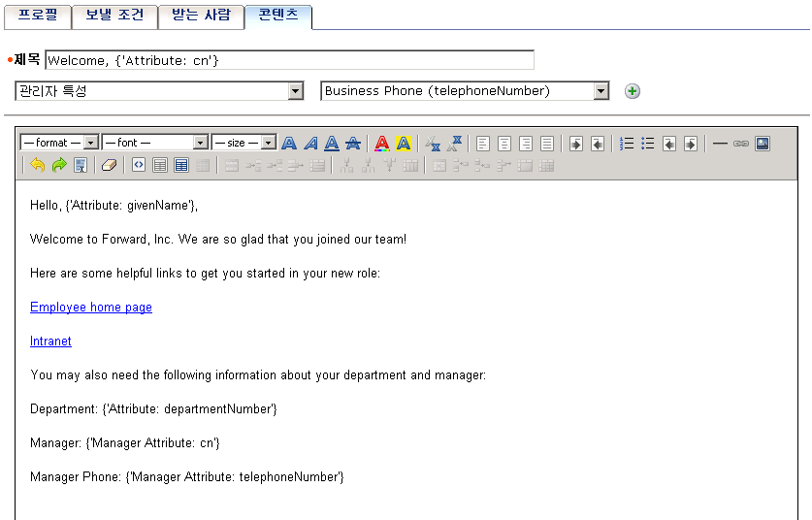Image resolution: width=812 pixels, height=520 pixels.
Task: Apply superscript formatting
Action: [x=454, y=144]
